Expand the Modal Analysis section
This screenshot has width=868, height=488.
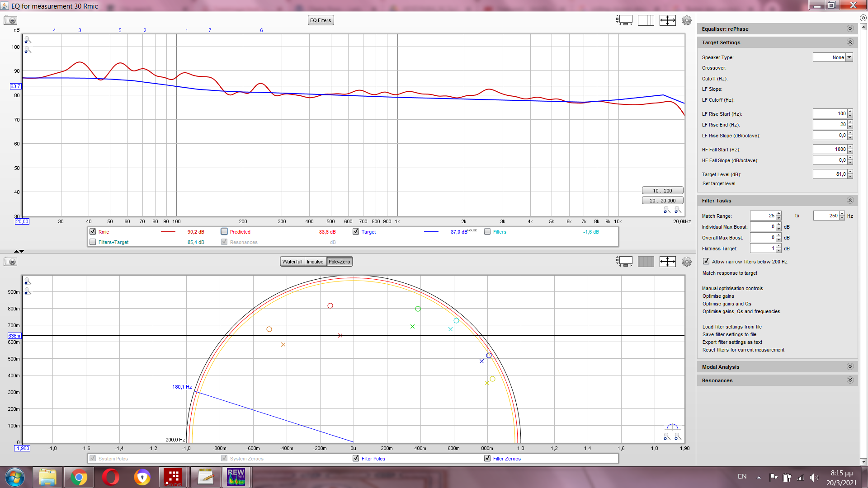coord(850,366)
